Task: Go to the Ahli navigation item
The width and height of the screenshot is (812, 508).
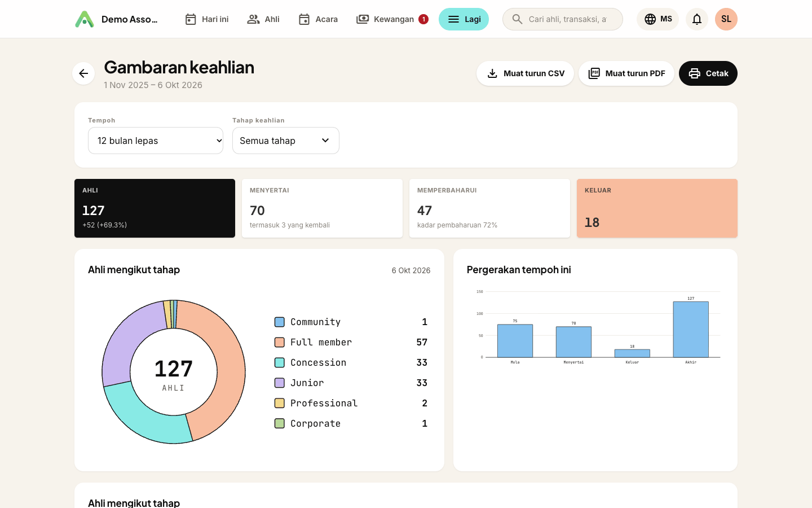Action: click(x=263, y=19)
